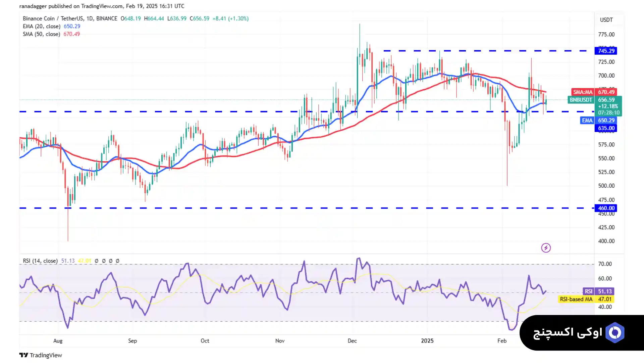The height and width of the screenshot is (363, 644).
Task: Click the 70.00 RSI scale value
Action: (605, 264)
